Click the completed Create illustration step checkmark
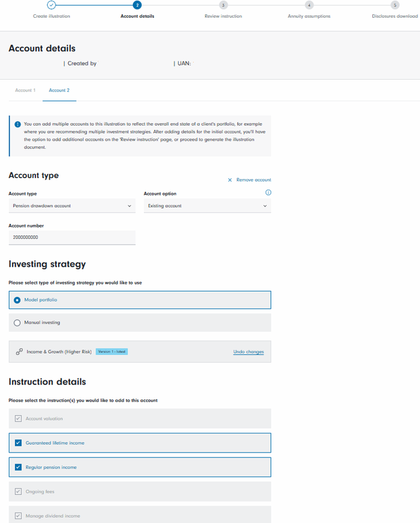This screenshot has height=523, width=420. click(x=52, y=5)
